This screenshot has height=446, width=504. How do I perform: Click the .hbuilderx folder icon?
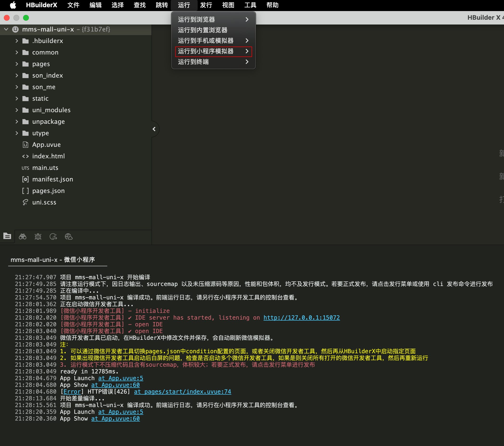pos(25,41)
